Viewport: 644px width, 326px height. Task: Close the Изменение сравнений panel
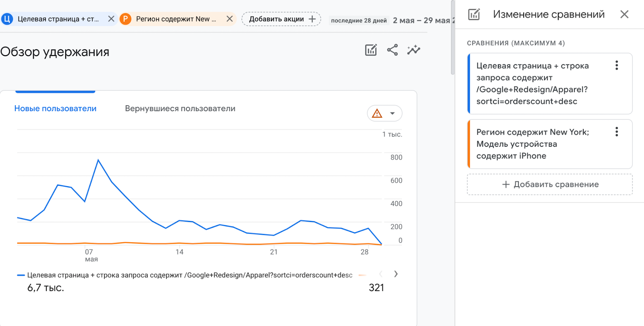tap(624, 15)
